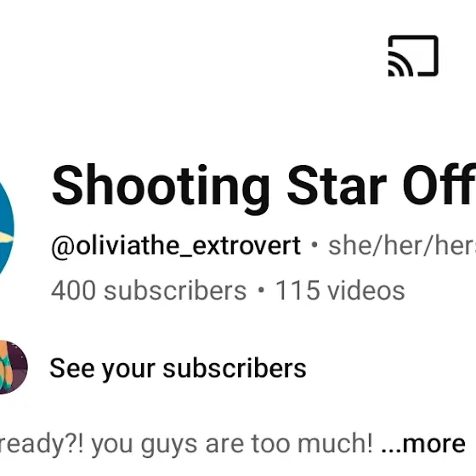
Task: Click the subscriber avatar beside See your subscribers
Action: pyautogui.click(x=14, y=367)
